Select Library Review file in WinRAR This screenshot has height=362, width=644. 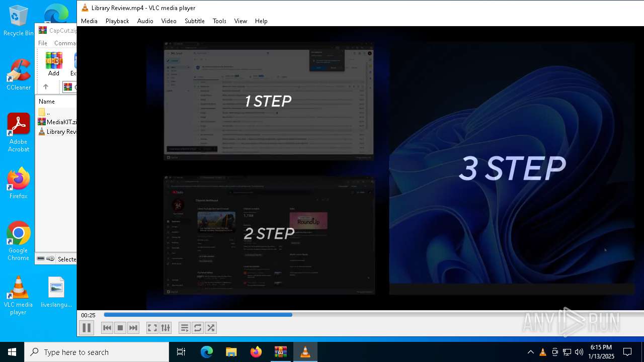click(57, 132)
